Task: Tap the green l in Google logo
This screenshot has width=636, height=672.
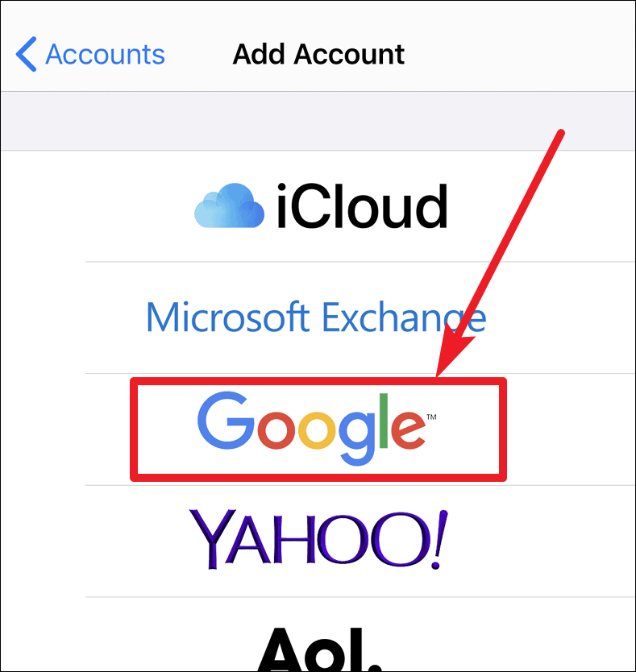Action: 384,421
